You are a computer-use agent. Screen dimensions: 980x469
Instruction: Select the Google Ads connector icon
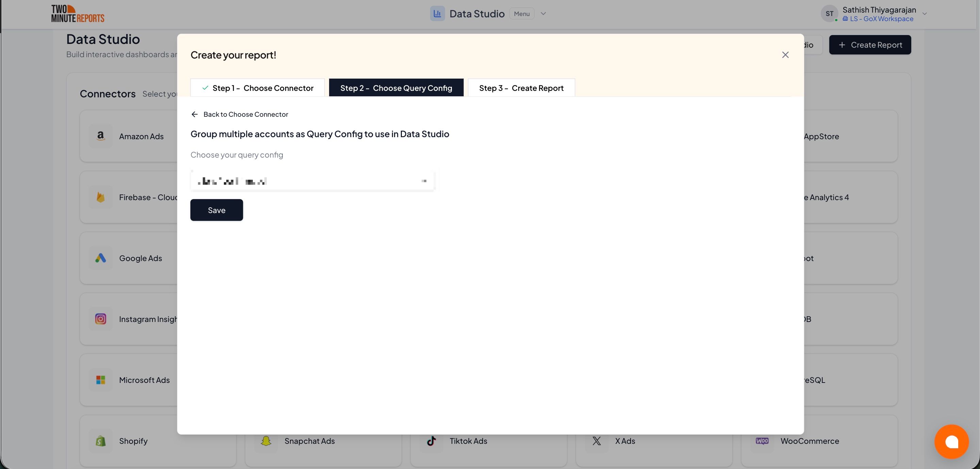100,258
